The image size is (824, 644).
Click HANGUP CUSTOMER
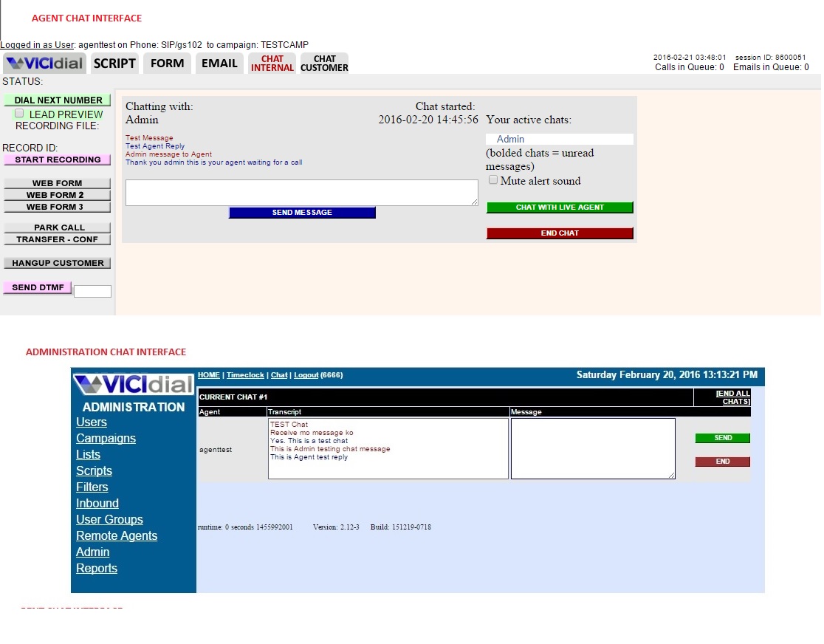click(57, 262)
